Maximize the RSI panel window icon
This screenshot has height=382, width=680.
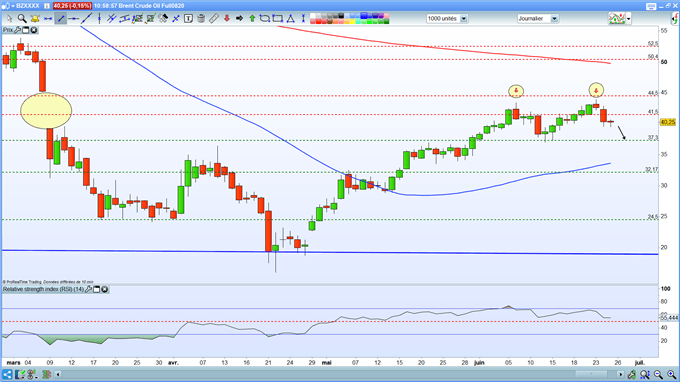97,289
